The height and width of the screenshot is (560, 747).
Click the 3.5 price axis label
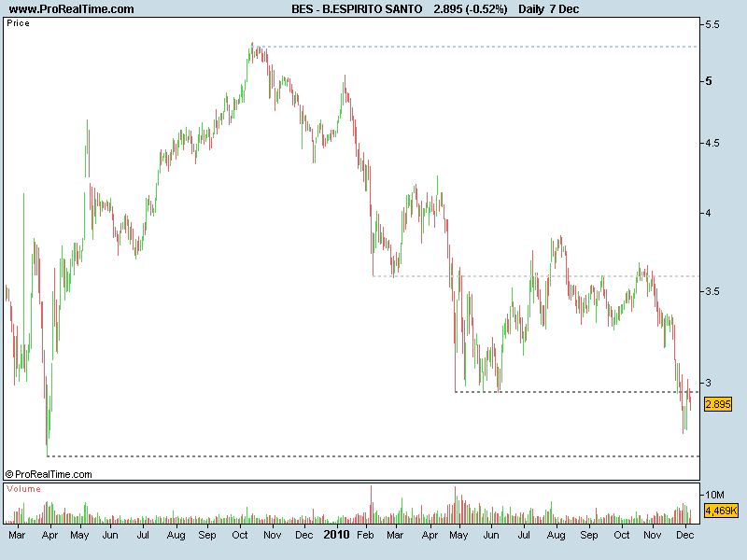click(712, 291)
